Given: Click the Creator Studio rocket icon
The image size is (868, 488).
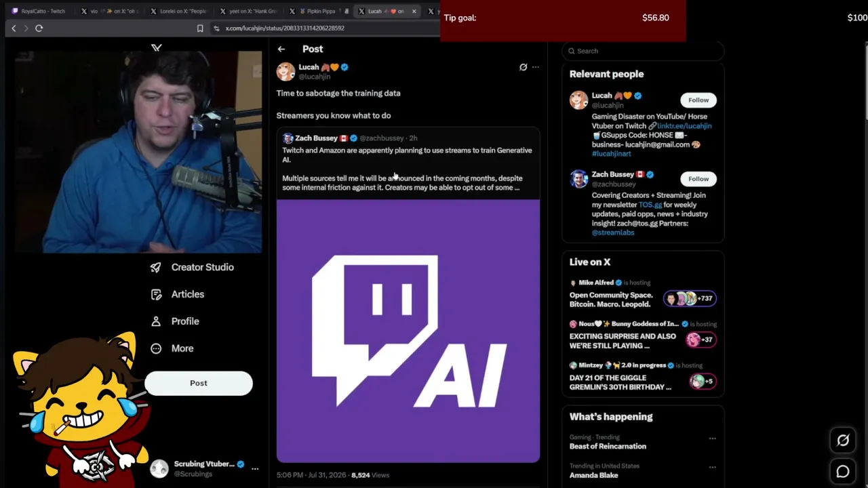Looking at the screenshot, I should pyautogui.click(x=156, y=267).
